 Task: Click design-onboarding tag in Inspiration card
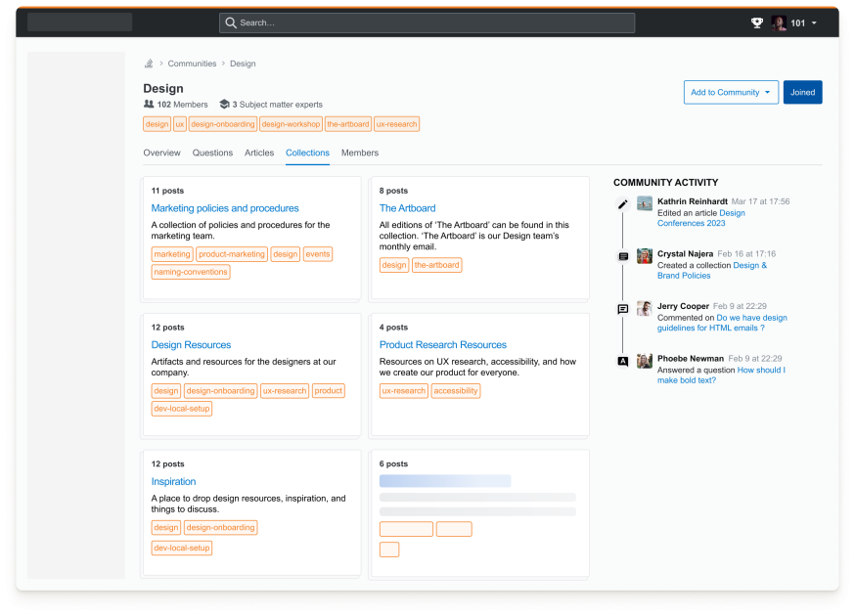pyautogui.click(x=220, y=528)
